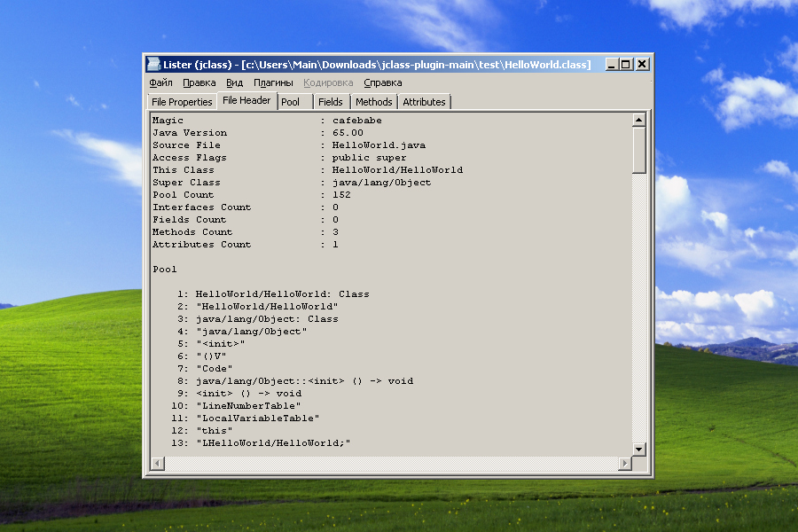This screenshot has width=798, height=532.
Task: Click pool entry 1 "HelloWorld/HelloWorld: Class"
Action: 283,294
